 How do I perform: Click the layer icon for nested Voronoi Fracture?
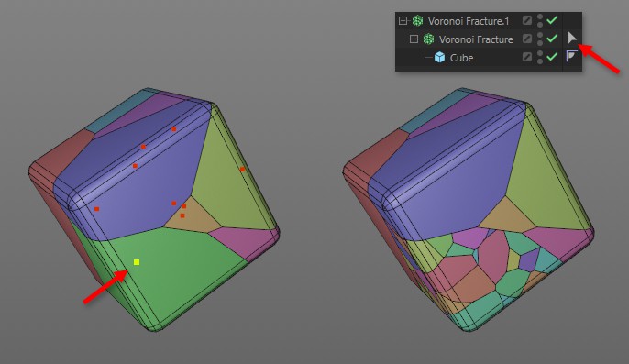pyautogui.click(x=527, y=39)
